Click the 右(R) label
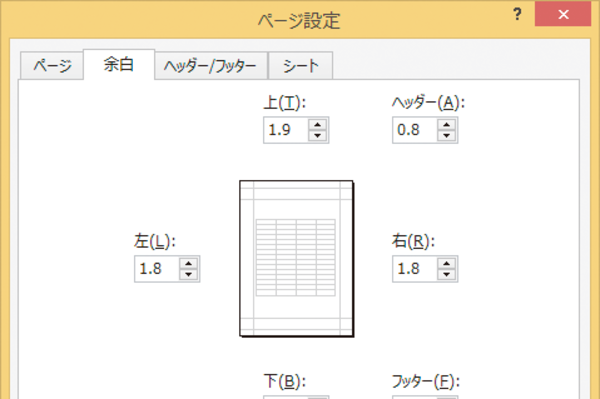The width and height of the screenshot is (600, 399). pyautogui.click(x=413, y=241)
